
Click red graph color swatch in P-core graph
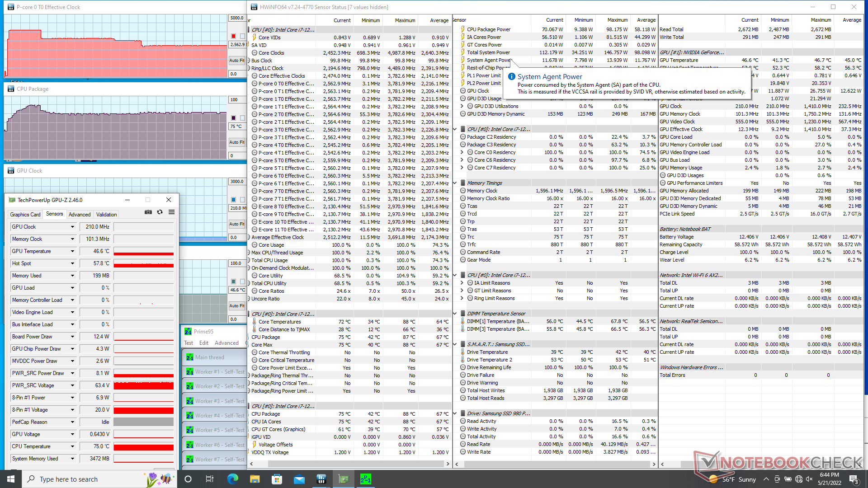[x=233, y=36]
